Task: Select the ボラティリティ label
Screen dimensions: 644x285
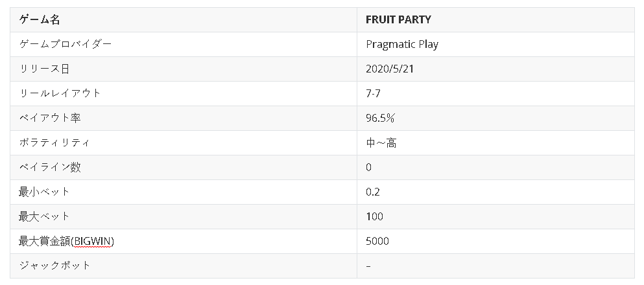Action: click(x=55, y=142)
